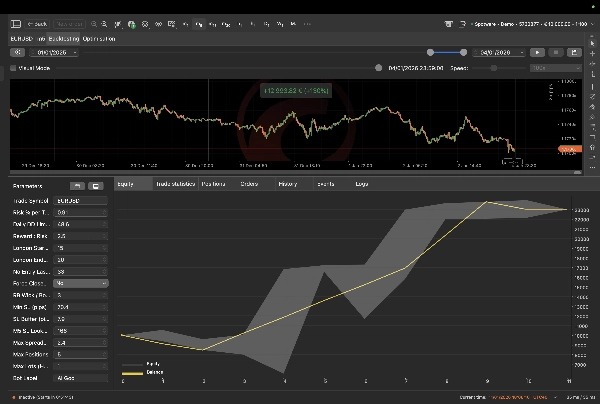Click the play backtest button
Viewport: 600px width, 404px height.
click(x=538, y=51)
